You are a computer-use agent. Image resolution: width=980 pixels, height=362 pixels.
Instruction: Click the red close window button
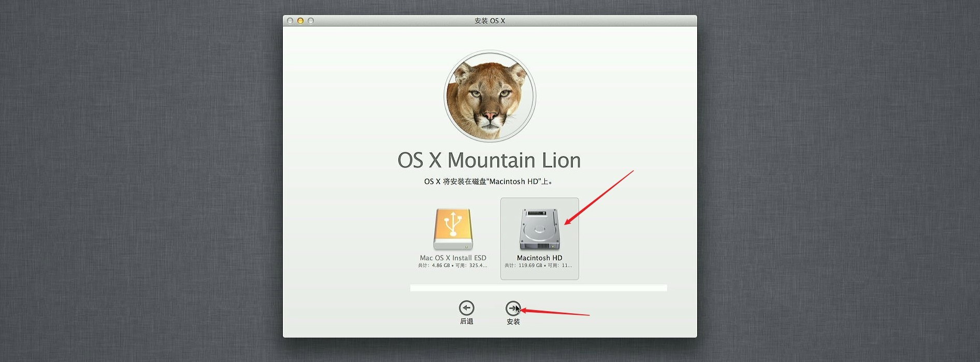tap(290, 21)
